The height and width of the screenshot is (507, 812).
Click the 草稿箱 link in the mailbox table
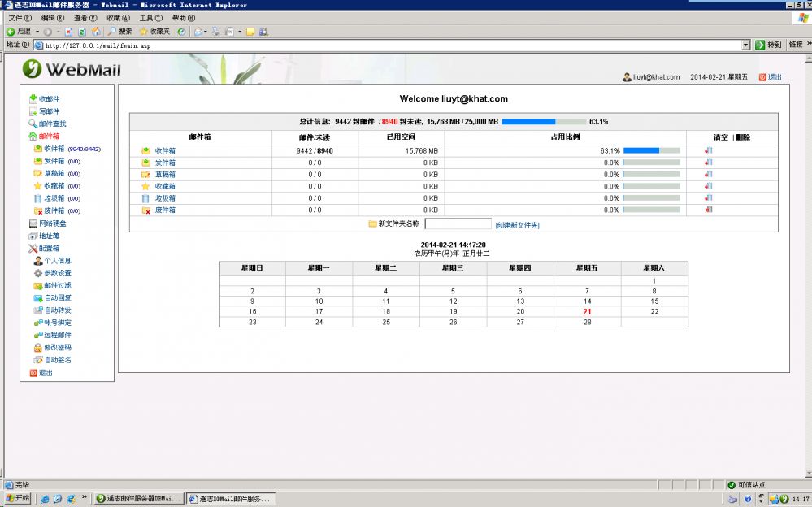click(x=165, y=175)
